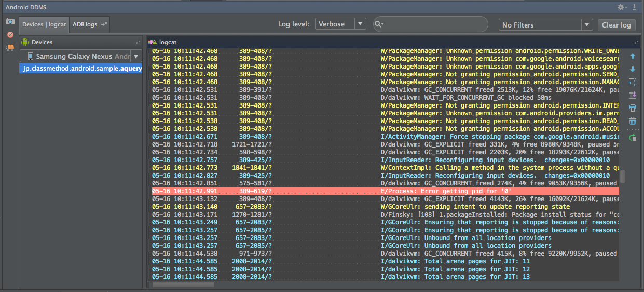
Task: Select 'Total arena pages for JIT: 11' line
Action: point(386,261)
